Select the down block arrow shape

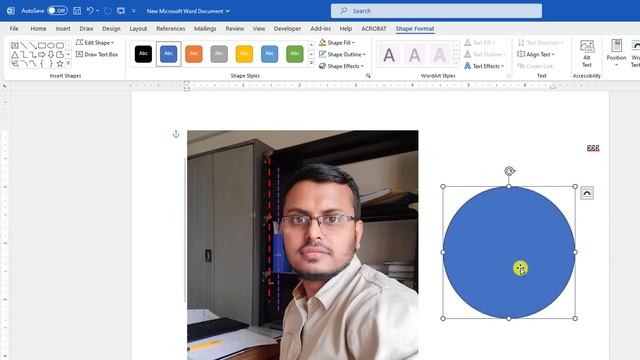[51, 54]
